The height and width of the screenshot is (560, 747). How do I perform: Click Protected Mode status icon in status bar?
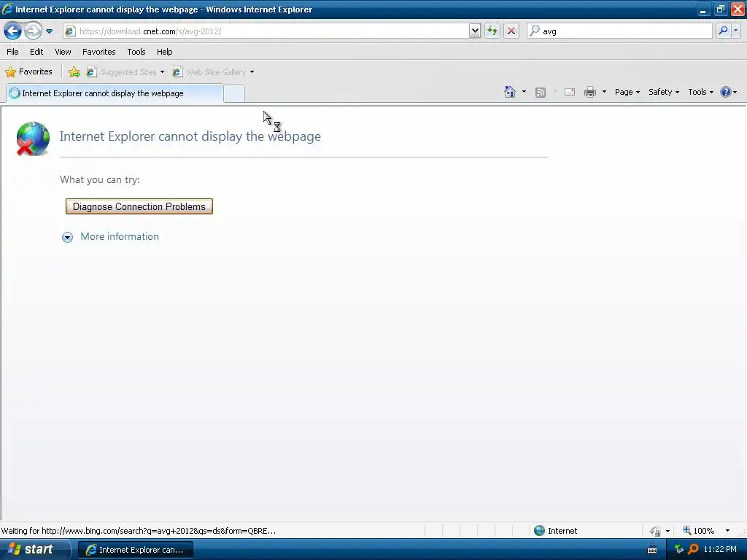coord(656,531)
